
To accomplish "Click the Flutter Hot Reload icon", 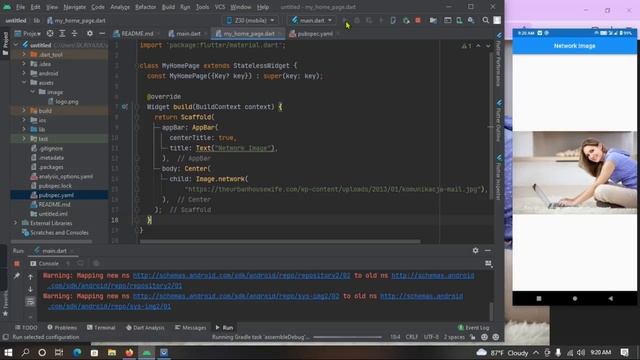I will click(x=381, y=20).
